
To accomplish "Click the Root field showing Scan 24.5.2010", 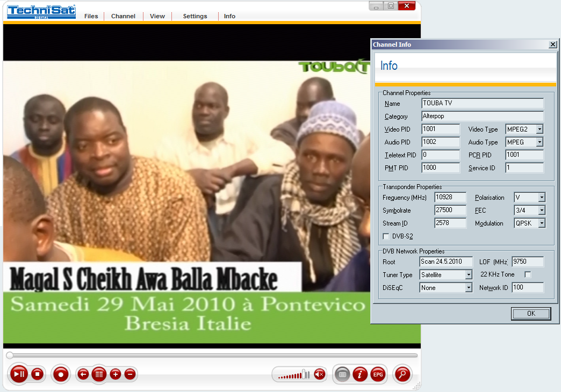I will click(446, 262).
